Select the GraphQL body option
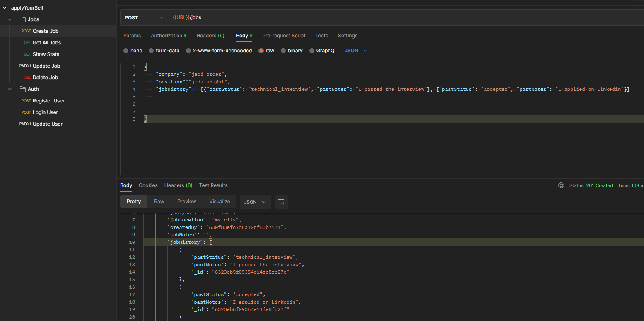Image resolution: width=644 pixels, height=321 pixels. tap(312, 51)
